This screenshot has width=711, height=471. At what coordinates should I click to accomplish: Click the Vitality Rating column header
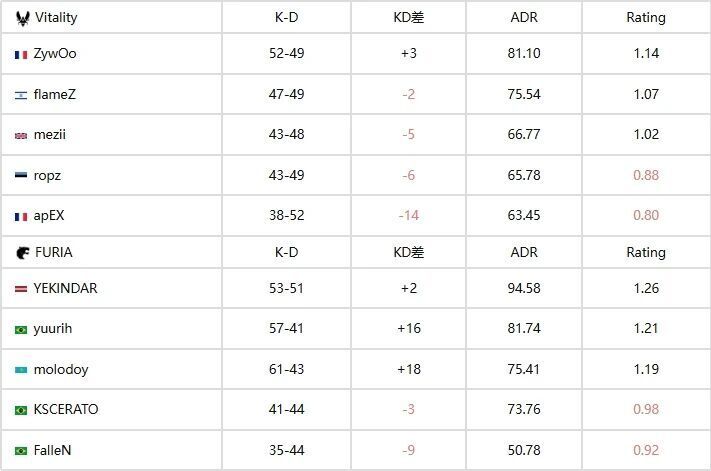click(645, 18)
